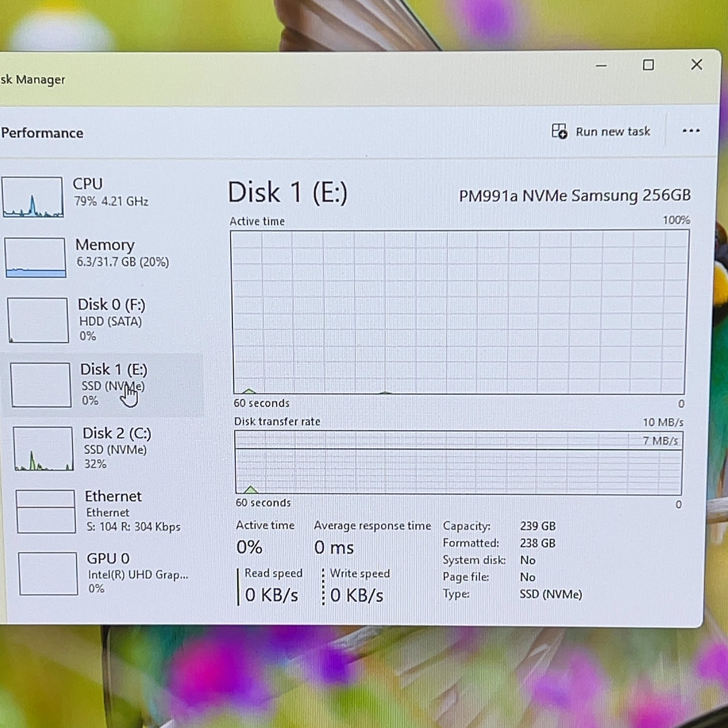Minimize the Task Manager window
The image size is (728, 728).
pyautogui.click(x=601, y=66)
